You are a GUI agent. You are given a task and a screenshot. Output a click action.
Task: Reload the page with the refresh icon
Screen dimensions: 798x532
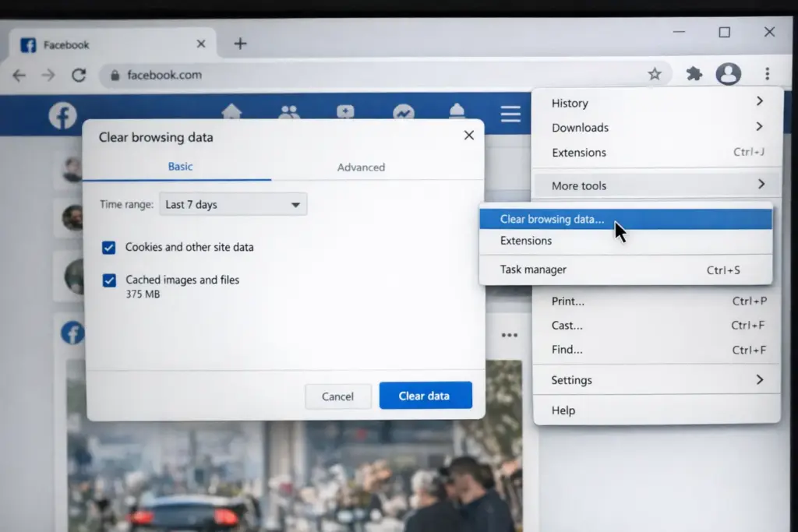(79, 75)
